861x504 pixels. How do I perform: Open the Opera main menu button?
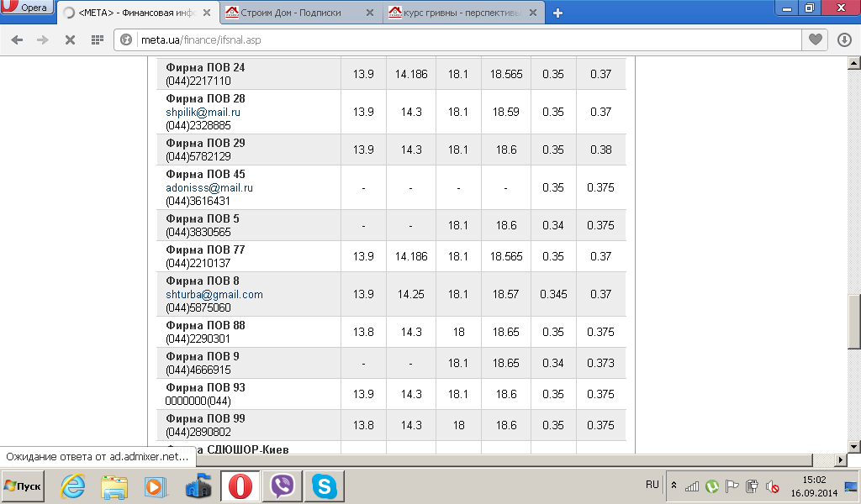coord(28,7)
